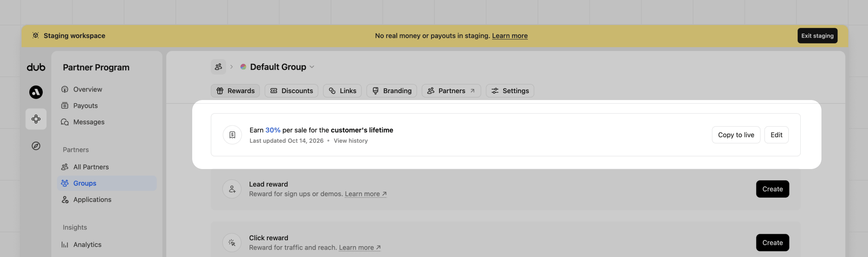Click the 'Last updated Oct 14, 2026' text
This screenshot has width=868, height=257.
coord(287,141)
